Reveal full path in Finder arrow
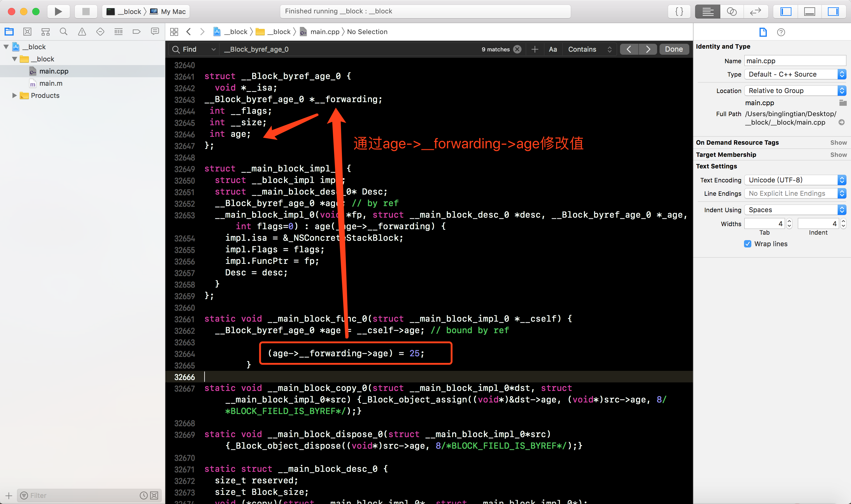Viewport: 851px width, 504px height. [842, 122]
